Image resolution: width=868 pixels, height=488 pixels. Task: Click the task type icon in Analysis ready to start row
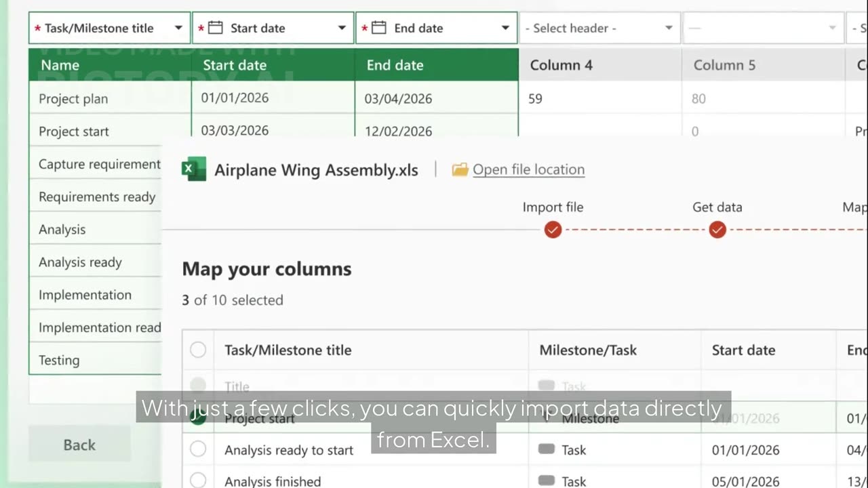(547, 449)
